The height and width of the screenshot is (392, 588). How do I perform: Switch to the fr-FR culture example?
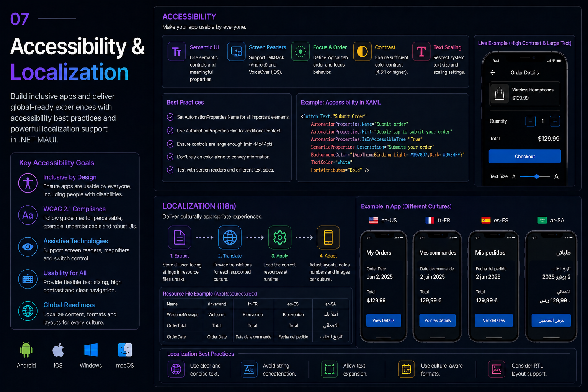(438, 220)
